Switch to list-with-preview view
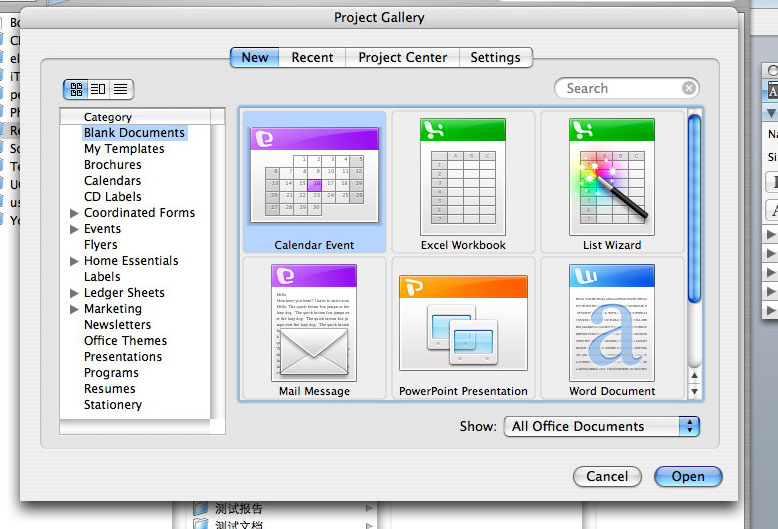The height and width of the screenshot is (529, 778). click(x=98, y=89)
